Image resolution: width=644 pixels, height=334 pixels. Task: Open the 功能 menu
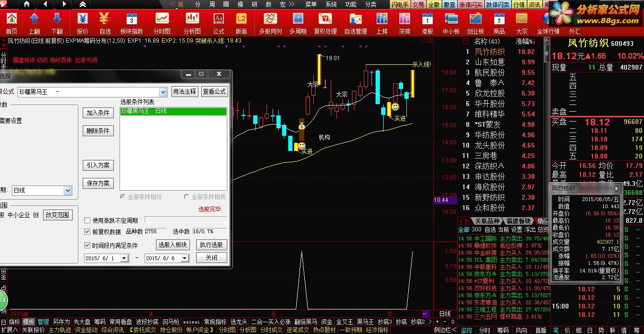(x=351, y=4)
